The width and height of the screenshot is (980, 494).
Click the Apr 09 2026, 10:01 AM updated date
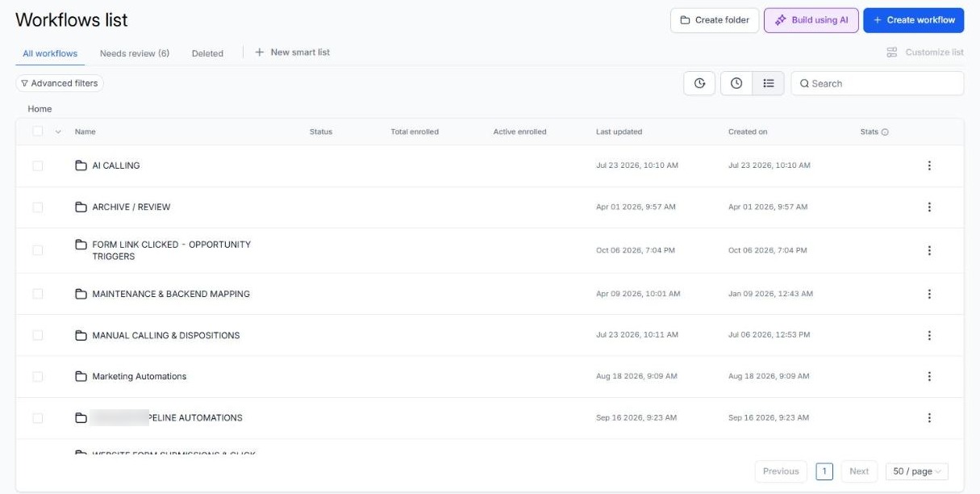pos(638,294)
